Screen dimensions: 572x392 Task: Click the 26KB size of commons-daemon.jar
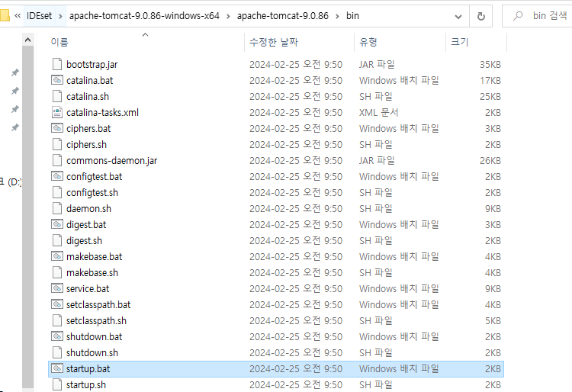(x=490, y=161)
